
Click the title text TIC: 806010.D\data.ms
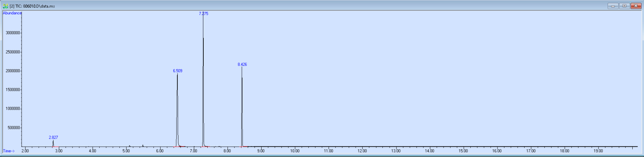tap(35, 6)
